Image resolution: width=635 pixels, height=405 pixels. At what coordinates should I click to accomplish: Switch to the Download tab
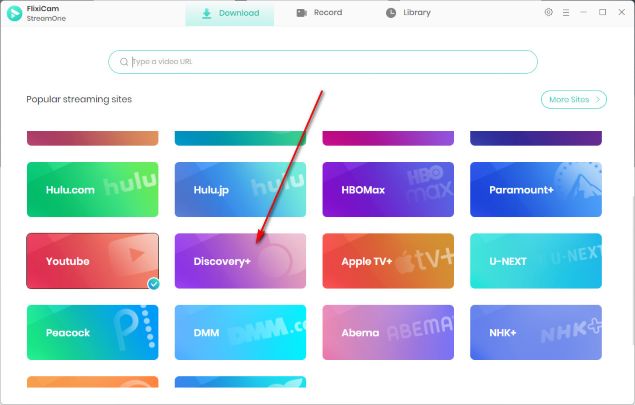pyautogui.click(x=230, y=14)
